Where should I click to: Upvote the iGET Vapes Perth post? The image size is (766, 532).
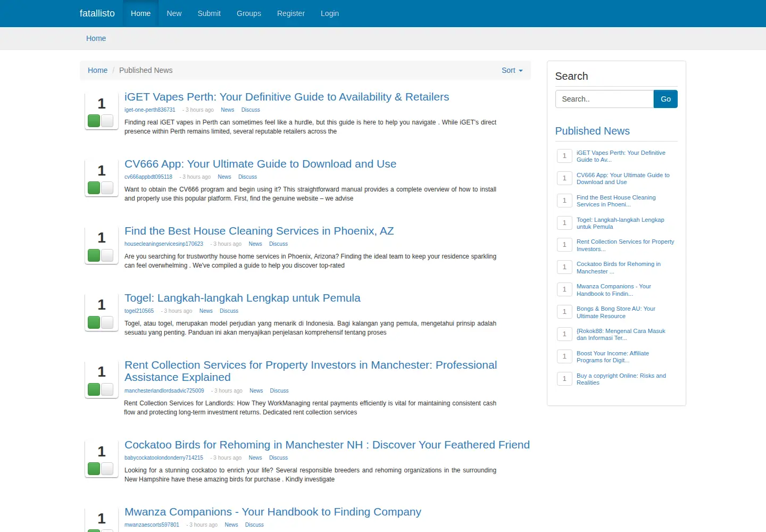94,121
